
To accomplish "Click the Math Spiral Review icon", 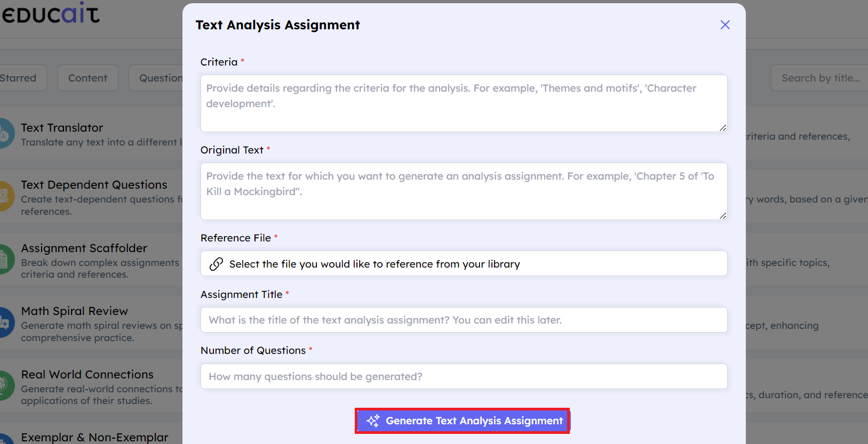I will coord(5,322).
